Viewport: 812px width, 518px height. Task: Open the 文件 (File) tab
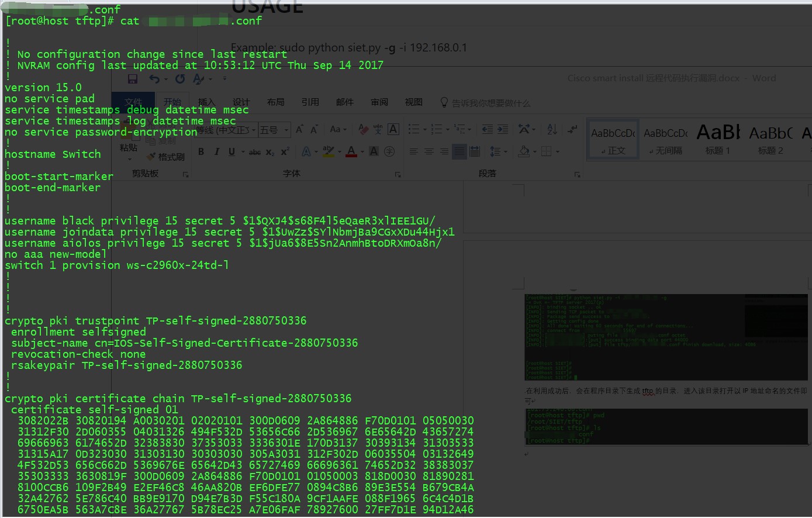(x=133, y=102)
